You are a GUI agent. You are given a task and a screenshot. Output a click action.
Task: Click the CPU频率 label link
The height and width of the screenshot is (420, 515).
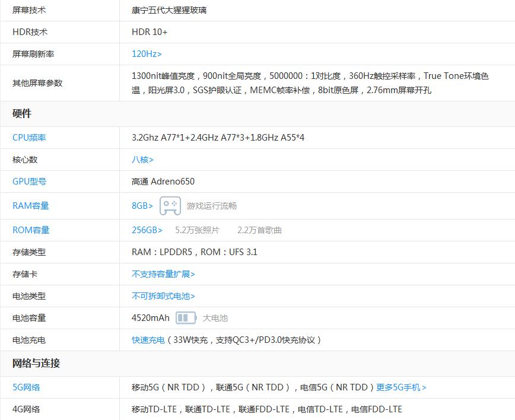(x=29, y=138)
